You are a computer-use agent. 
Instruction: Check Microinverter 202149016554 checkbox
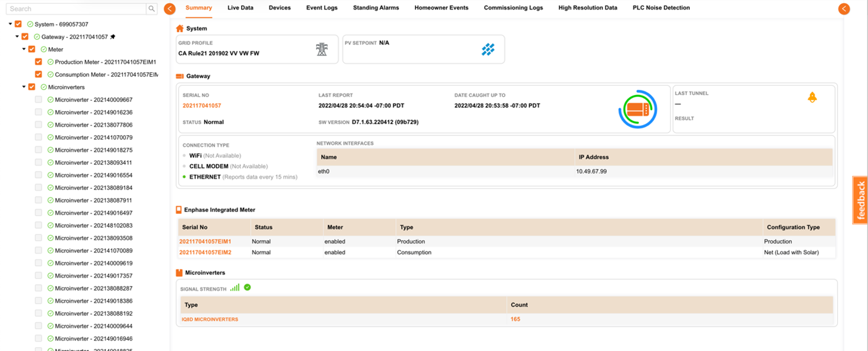click(x=38, y=175)
